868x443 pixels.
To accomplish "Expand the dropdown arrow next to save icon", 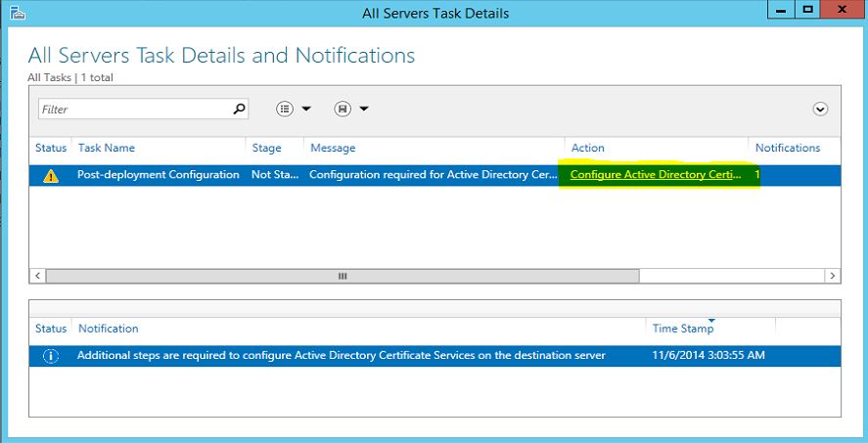I will point(364,109).
